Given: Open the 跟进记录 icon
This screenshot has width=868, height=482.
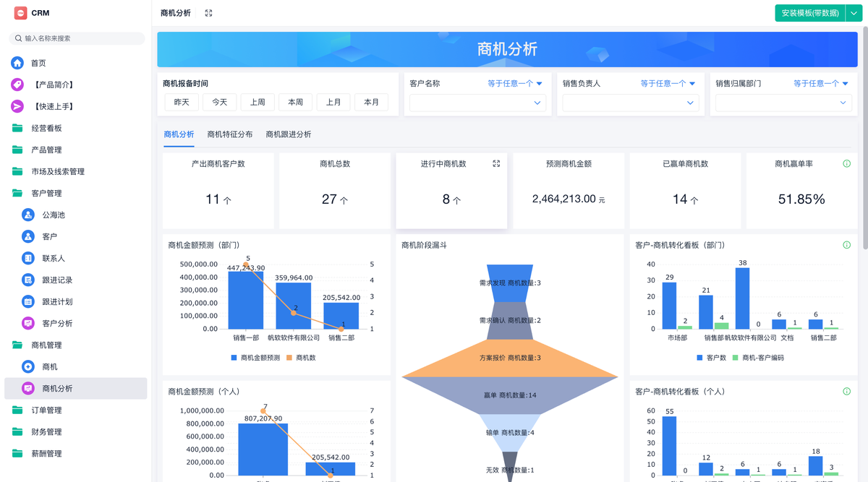Looking at the screenshot, I should pos(28,280).
